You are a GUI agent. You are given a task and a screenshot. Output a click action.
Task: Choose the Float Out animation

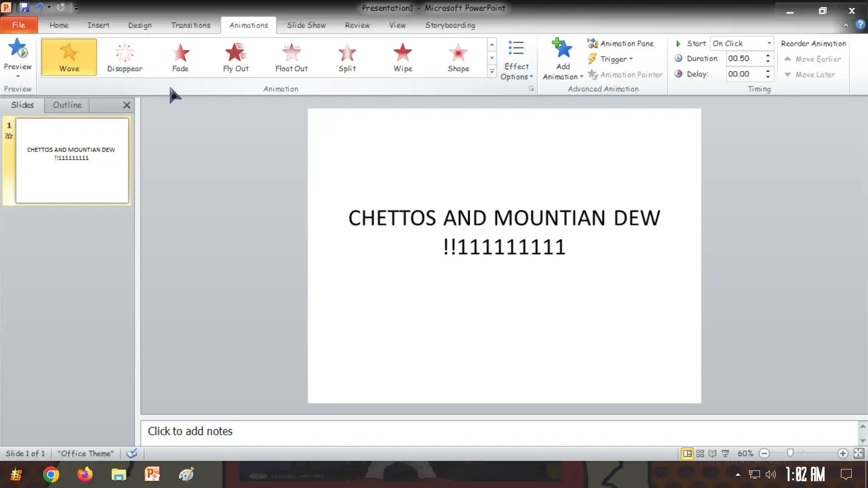(x=291, y=57)
